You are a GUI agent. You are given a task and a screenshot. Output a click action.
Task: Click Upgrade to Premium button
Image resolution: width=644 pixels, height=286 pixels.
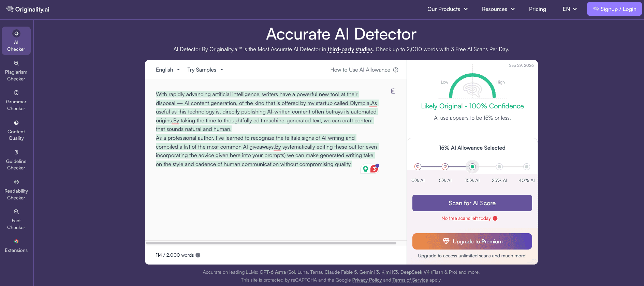click(x=472, y=241)
